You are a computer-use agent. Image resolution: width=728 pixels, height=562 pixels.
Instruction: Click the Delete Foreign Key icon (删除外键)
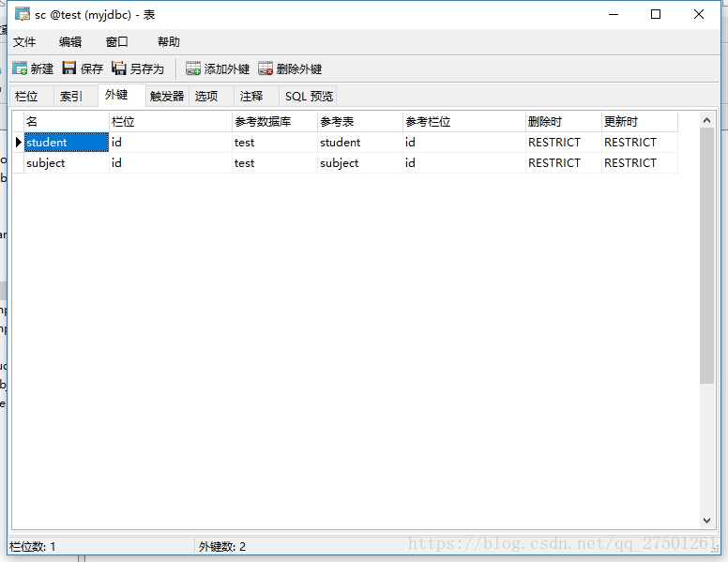pyautogui.click(x=265, y=68)
